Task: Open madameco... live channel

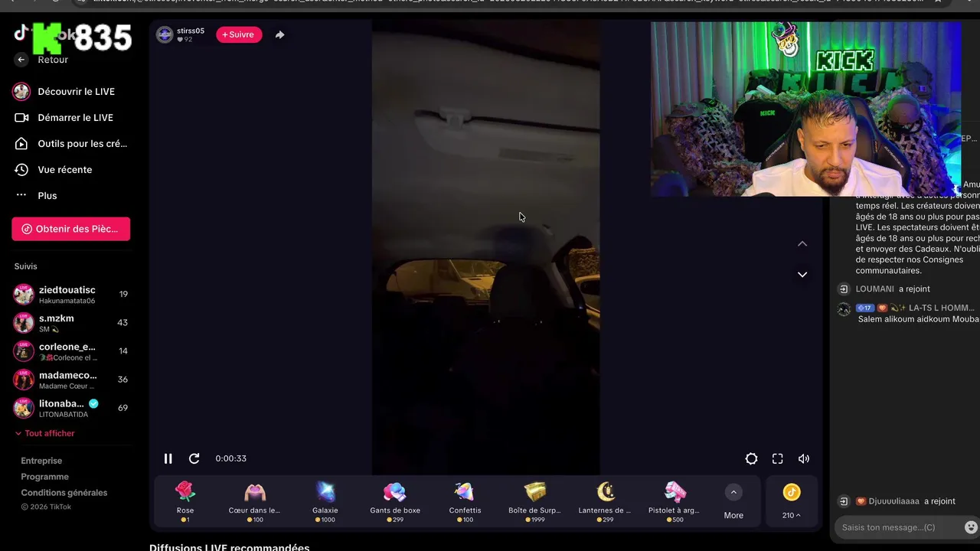Action: 70,380
